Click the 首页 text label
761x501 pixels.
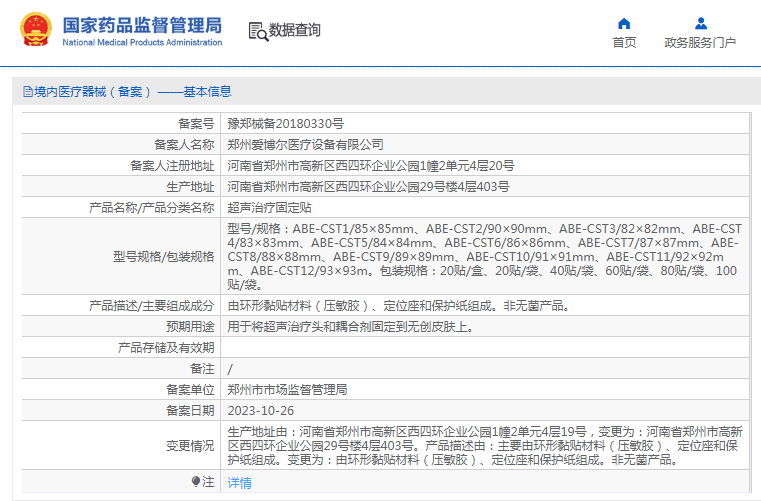tap(624, 43)
